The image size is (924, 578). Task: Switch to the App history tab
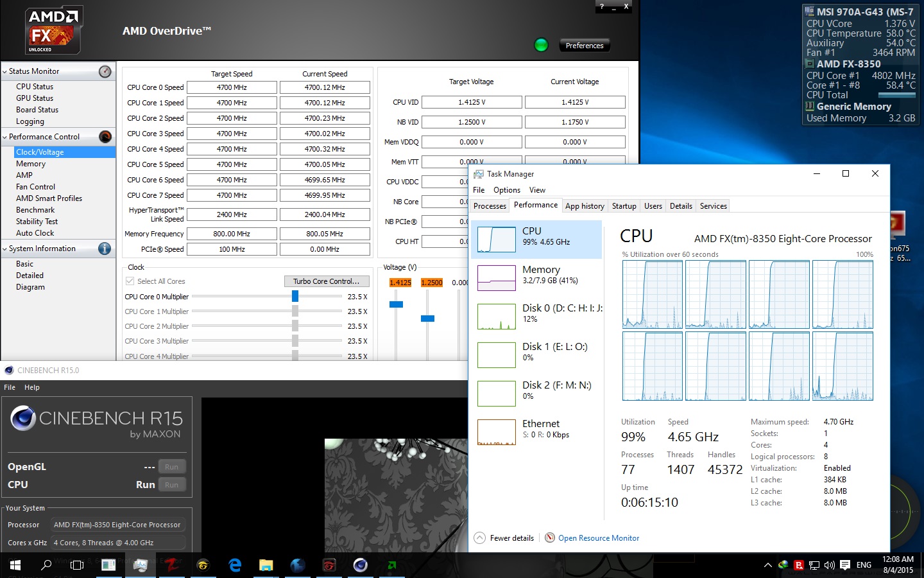(x=585, y=206)
